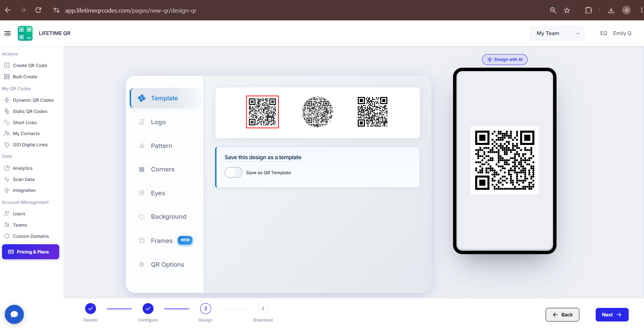
Task: Click the Users icon in sidebar
Action: (7, 214)
